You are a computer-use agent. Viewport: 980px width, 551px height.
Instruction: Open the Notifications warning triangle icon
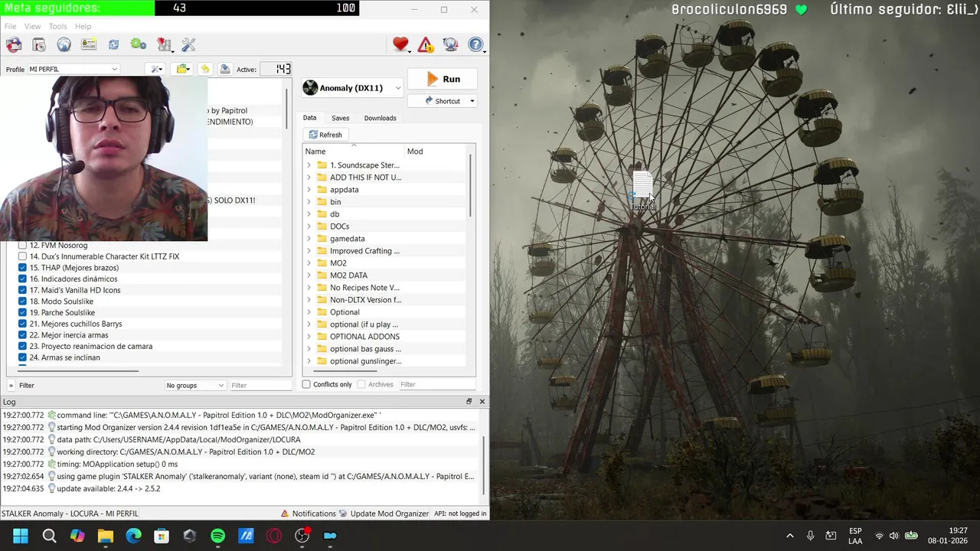[x=426, y=45]
